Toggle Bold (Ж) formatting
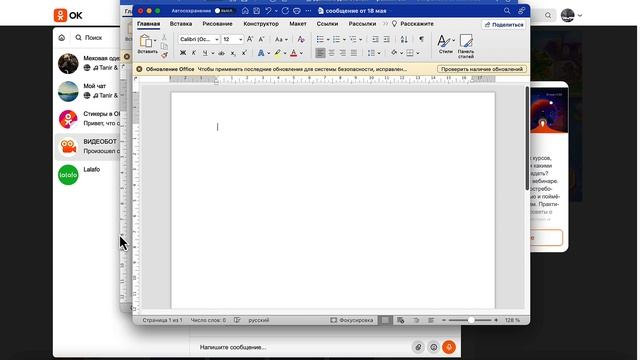The image size is (640, 360). [183, 53]
